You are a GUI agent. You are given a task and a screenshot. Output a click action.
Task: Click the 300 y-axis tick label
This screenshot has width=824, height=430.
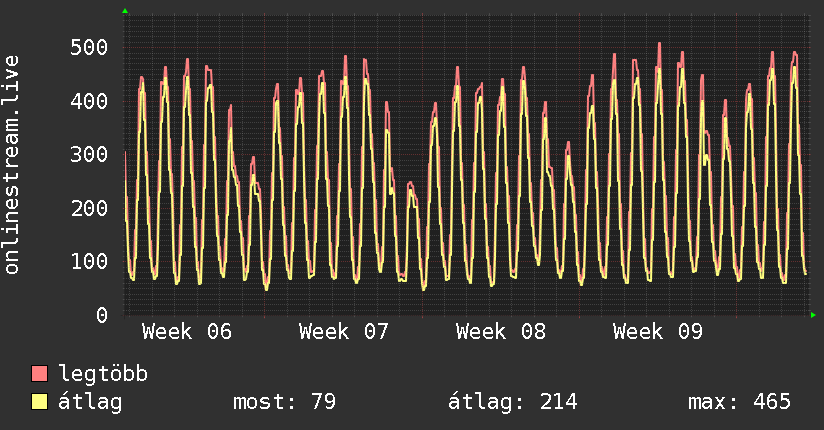(x=89, y=155)
